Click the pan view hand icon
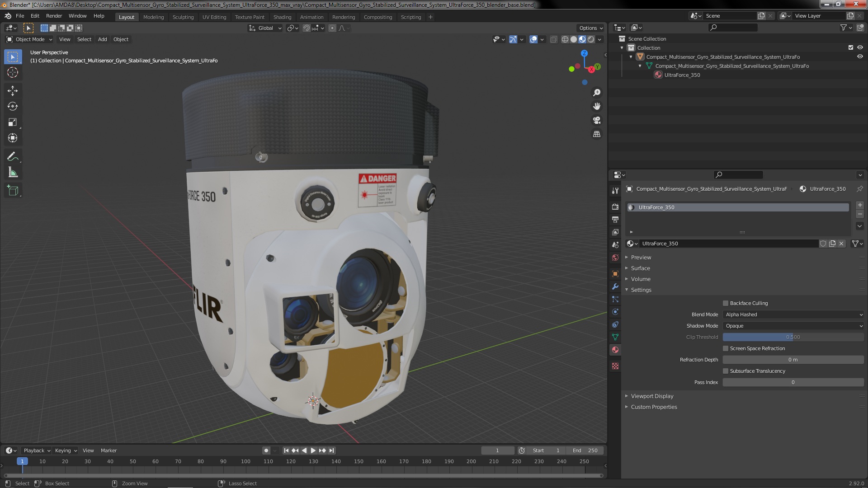 597,106
